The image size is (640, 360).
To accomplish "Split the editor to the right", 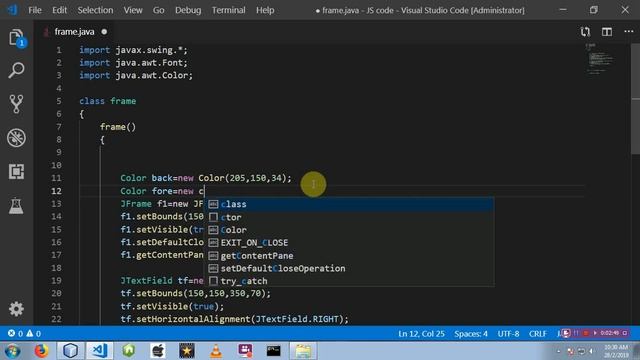I will (x=607, y=32).
